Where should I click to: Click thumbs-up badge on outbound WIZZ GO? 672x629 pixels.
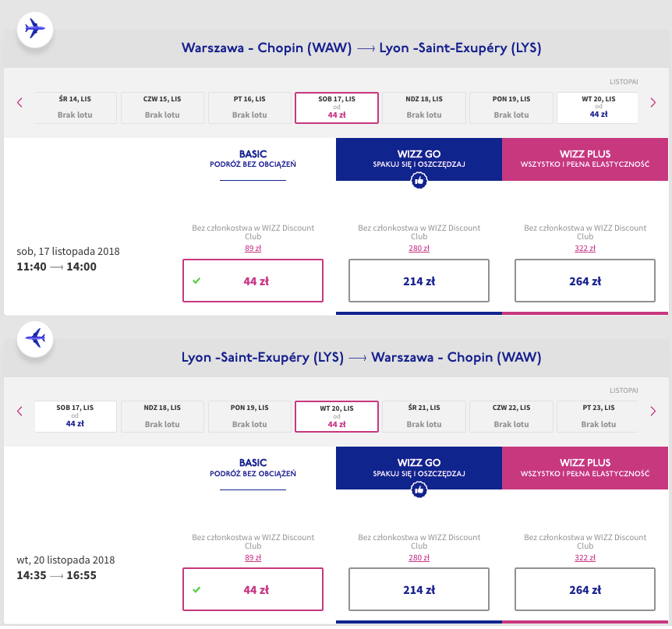[x=419, y=181]
